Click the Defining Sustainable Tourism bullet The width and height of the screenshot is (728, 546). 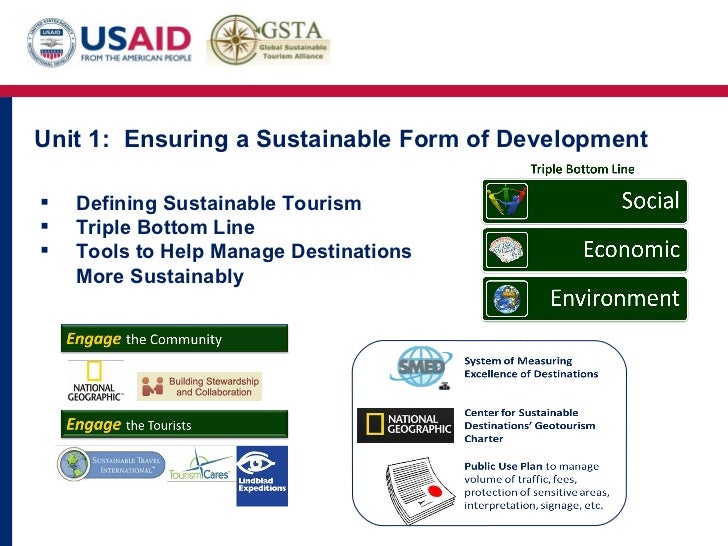[219, 203]
